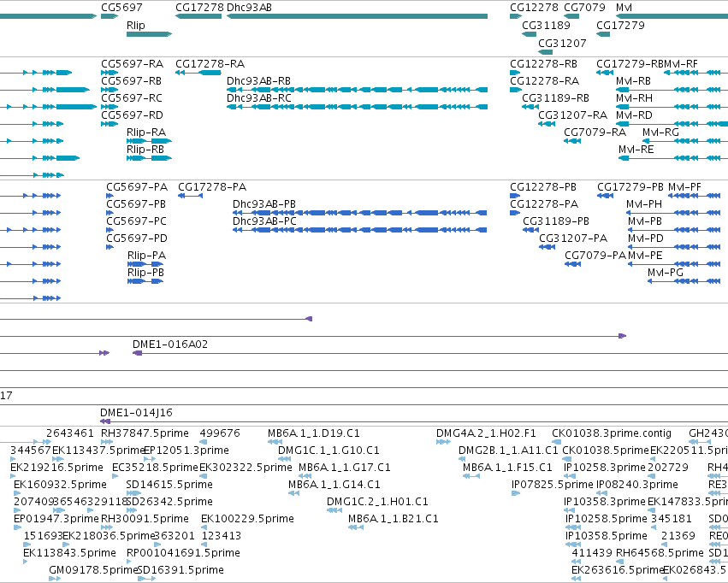Click the Mvl-RE transcript label
Screen dimensions: 728x583
pyautogui.click(x=636, y=150)
